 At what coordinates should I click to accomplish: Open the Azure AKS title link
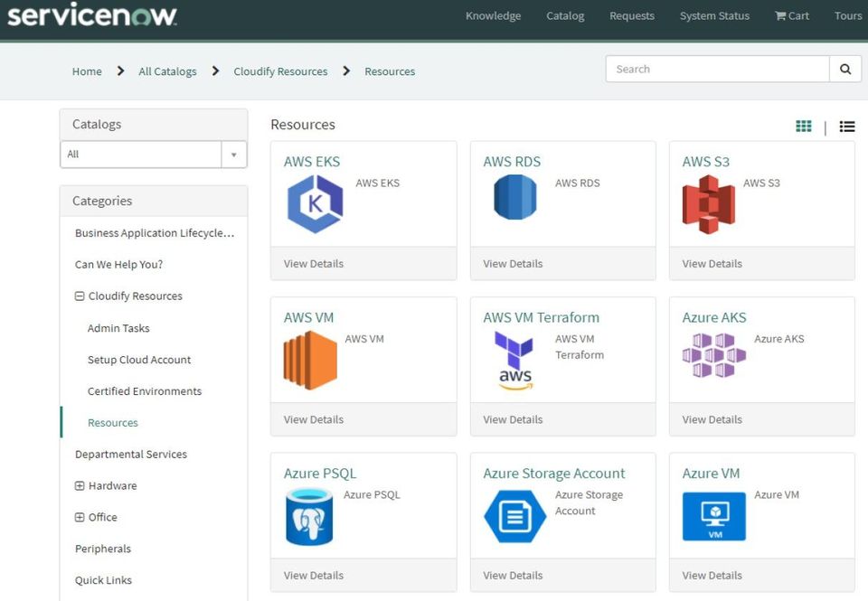coord(714,318)
